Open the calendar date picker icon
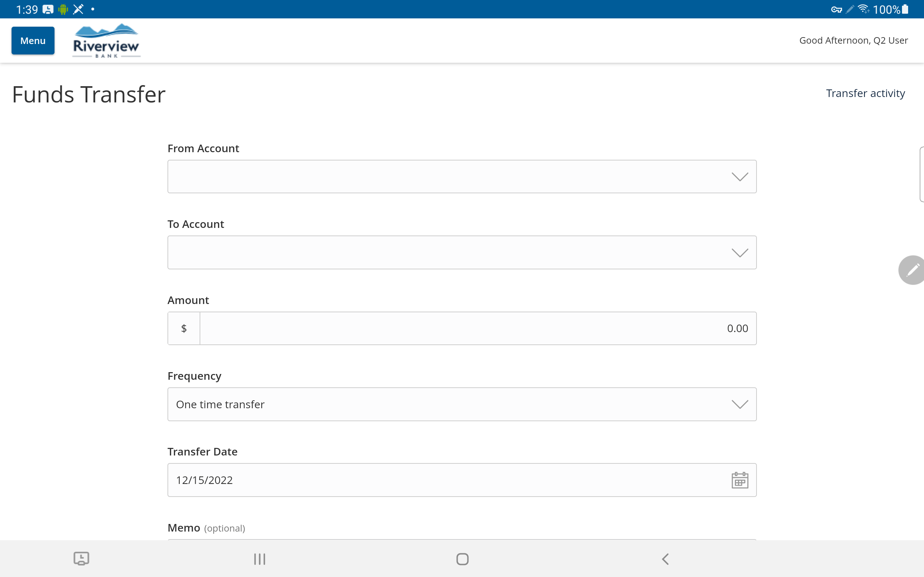The height and width of the screenshot is (577, 924). tap(740, 480)
